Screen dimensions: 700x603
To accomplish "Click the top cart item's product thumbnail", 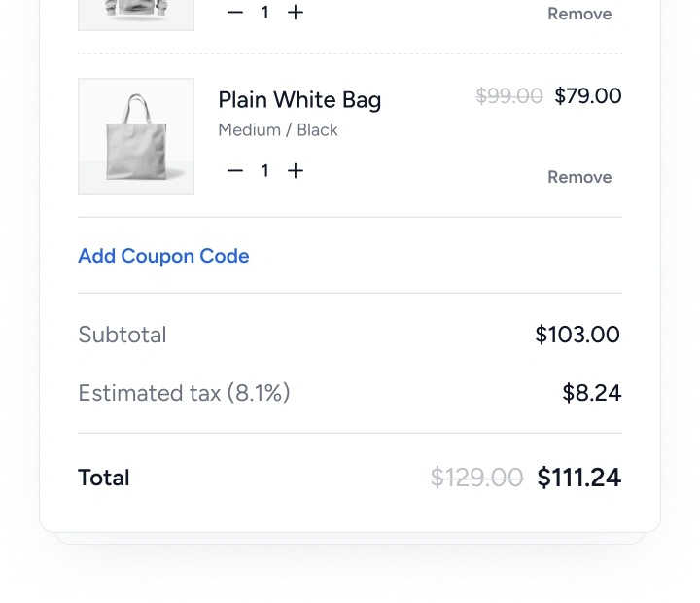I will click(136, 14).
